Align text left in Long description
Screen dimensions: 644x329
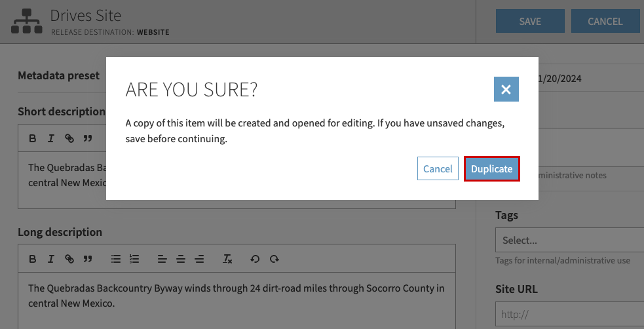162,259
